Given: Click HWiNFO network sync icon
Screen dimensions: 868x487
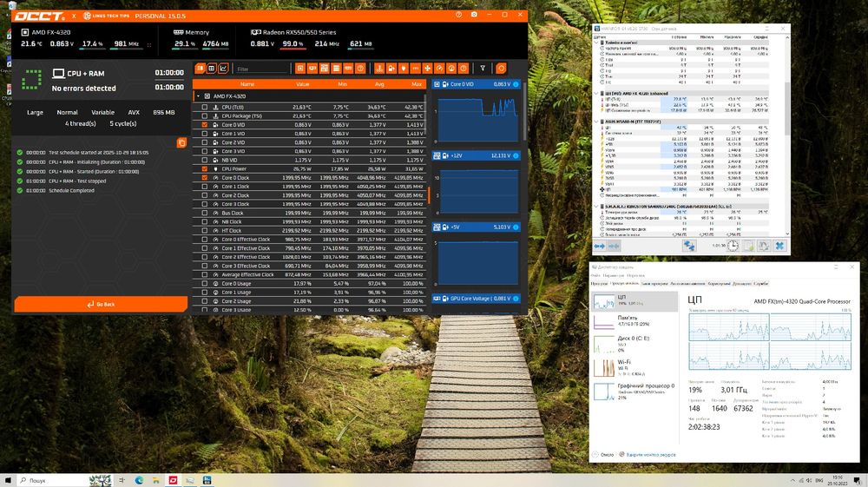Looking at the screenshot, I should [689, 246].
